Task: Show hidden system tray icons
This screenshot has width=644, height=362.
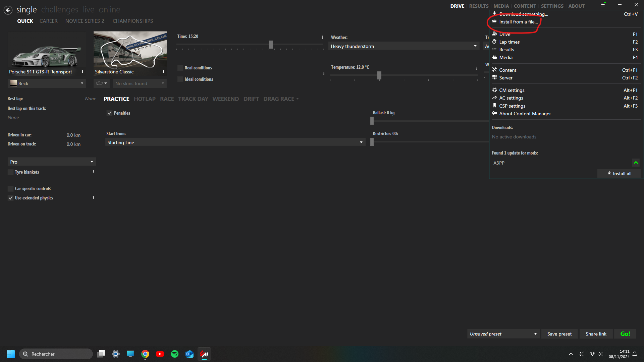Action: [x=571, y=354]
